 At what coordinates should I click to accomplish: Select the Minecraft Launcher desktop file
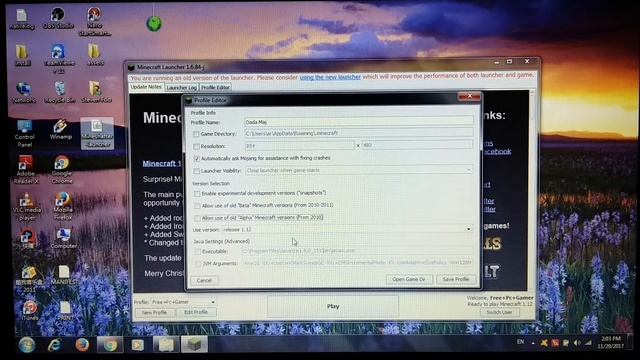coord(97,133)
